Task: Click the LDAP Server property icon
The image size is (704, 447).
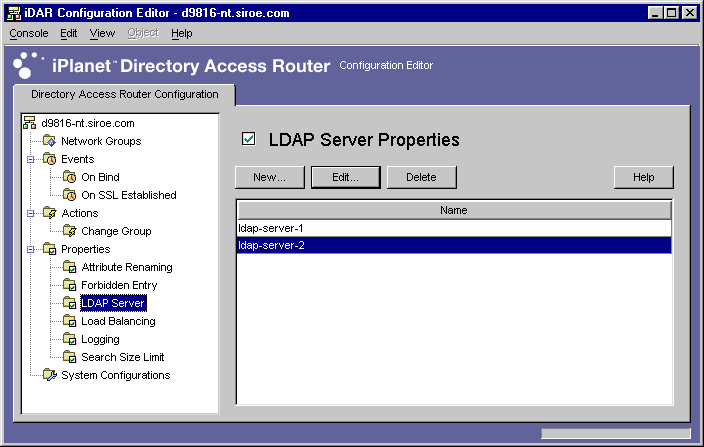Action: point(70,303)
